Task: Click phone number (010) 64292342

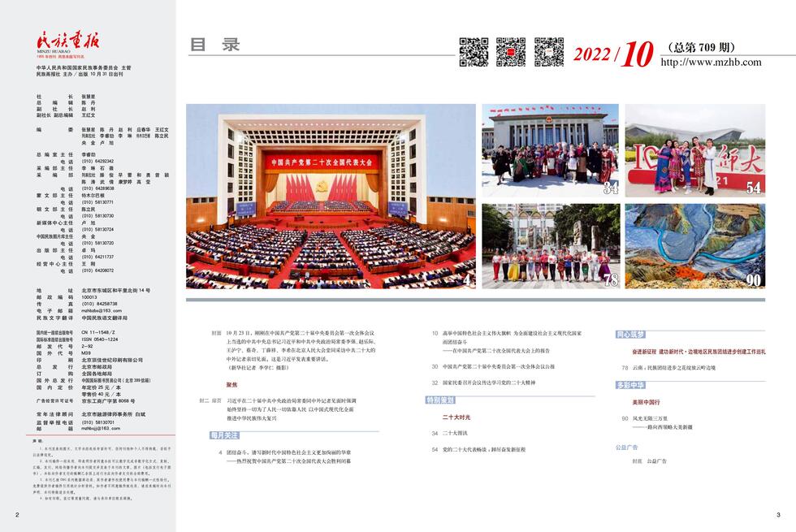Action: (x=97, y=162)
